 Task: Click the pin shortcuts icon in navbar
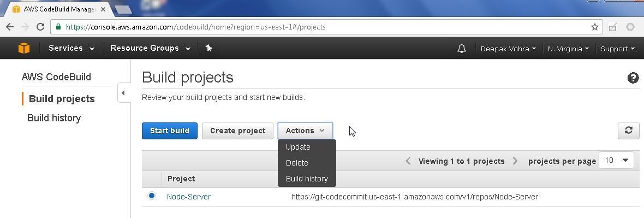tap(208, 48)
